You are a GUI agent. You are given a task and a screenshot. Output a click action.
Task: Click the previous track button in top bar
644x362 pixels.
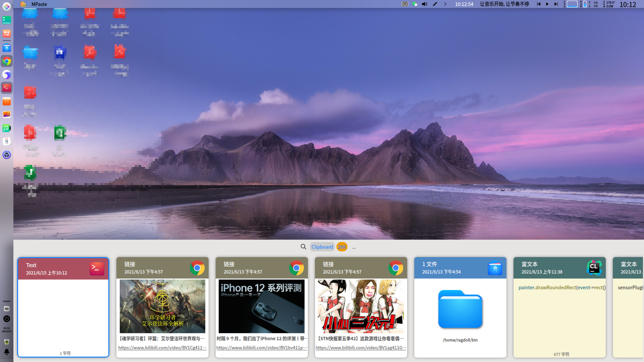coord(539,4)
